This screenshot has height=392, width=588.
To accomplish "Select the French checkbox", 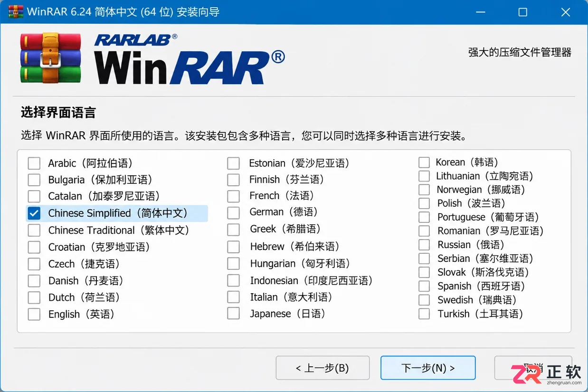I will point(233,196).
